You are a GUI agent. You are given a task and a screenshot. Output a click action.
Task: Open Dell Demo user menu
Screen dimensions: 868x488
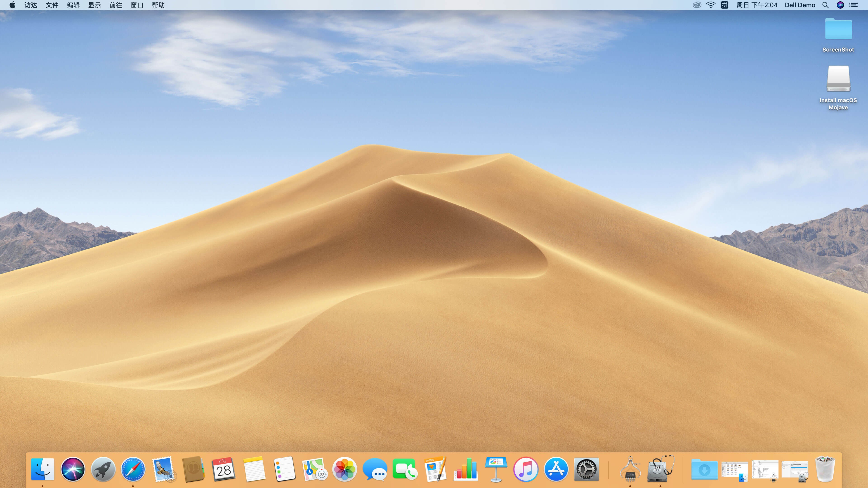(x=800, y=5)
